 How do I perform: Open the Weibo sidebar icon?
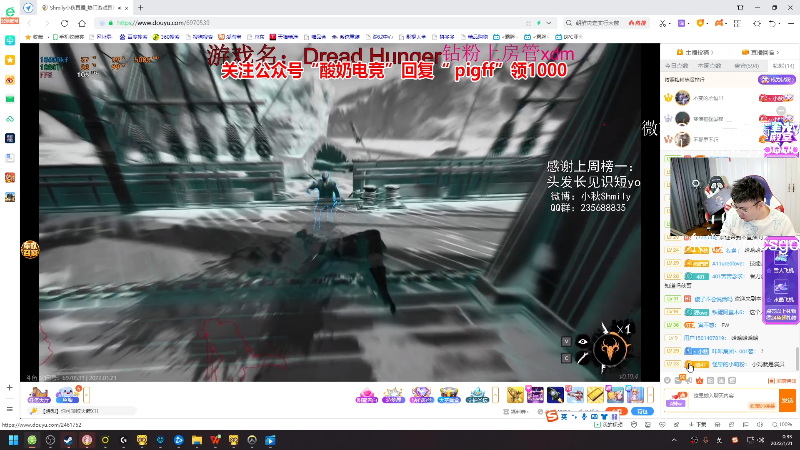tap(10, 80)
